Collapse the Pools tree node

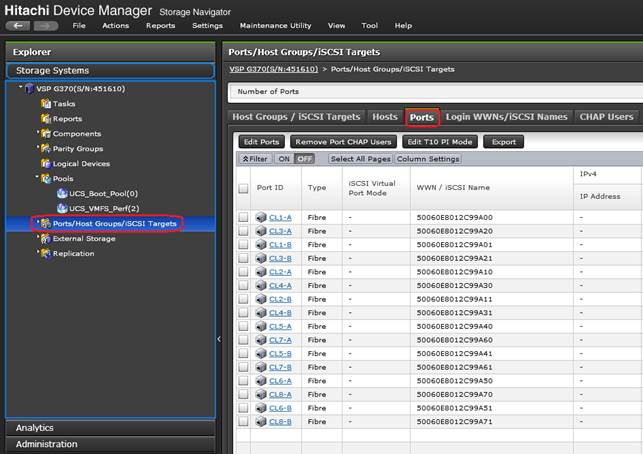(37, 177)
